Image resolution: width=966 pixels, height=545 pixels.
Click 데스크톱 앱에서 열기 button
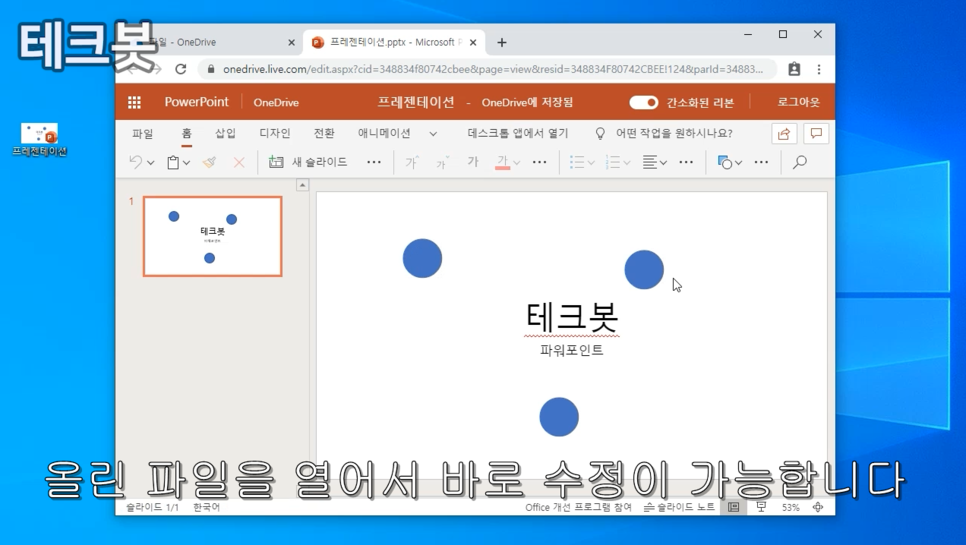pos(518,133)
